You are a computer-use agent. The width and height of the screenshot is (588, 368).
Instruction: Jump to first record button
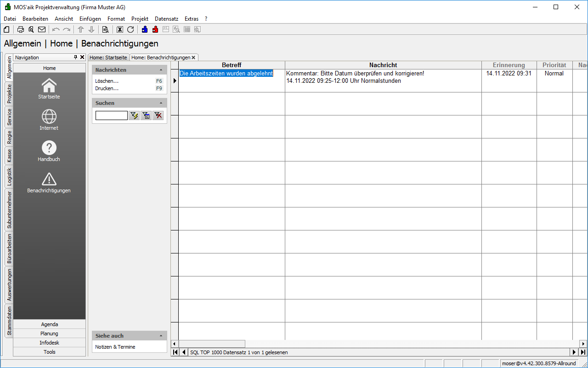point(175,352)
